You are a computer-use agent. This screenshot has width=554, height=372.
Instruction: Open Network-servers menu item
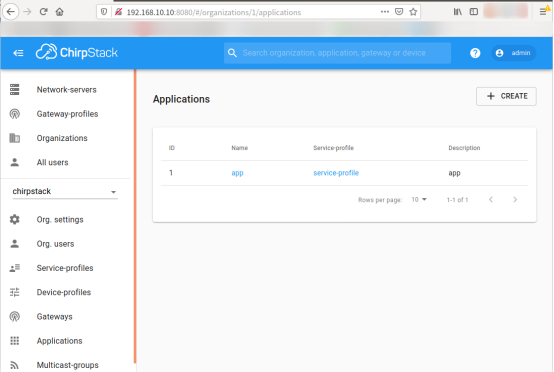click(x=66, y=90)
